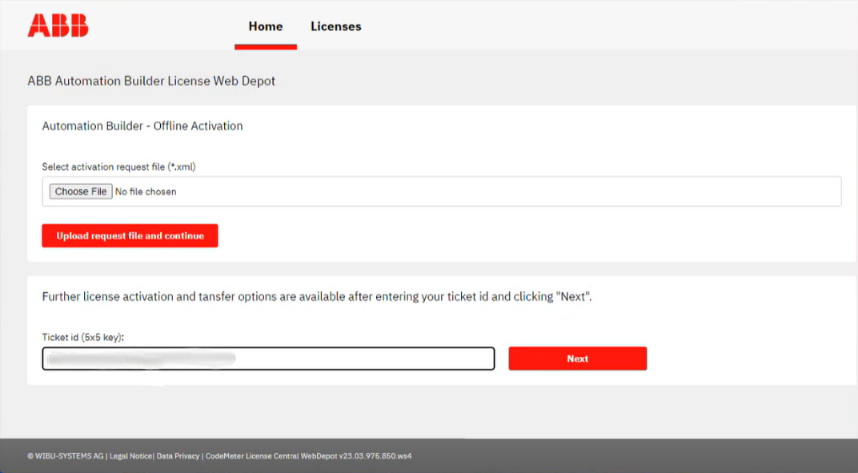Screen dimensions: 858x473
Task: Click the 'Further license activation' description text
Action: (317, 297)
